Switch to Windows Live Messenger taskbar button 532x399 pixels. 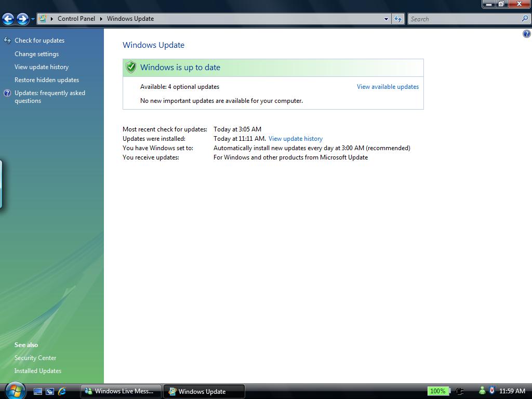[x=121, y=391]
